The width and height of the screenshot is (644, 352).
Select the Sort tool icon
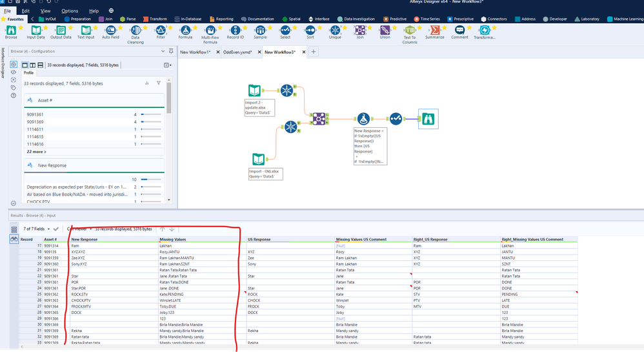pos(310,30)
